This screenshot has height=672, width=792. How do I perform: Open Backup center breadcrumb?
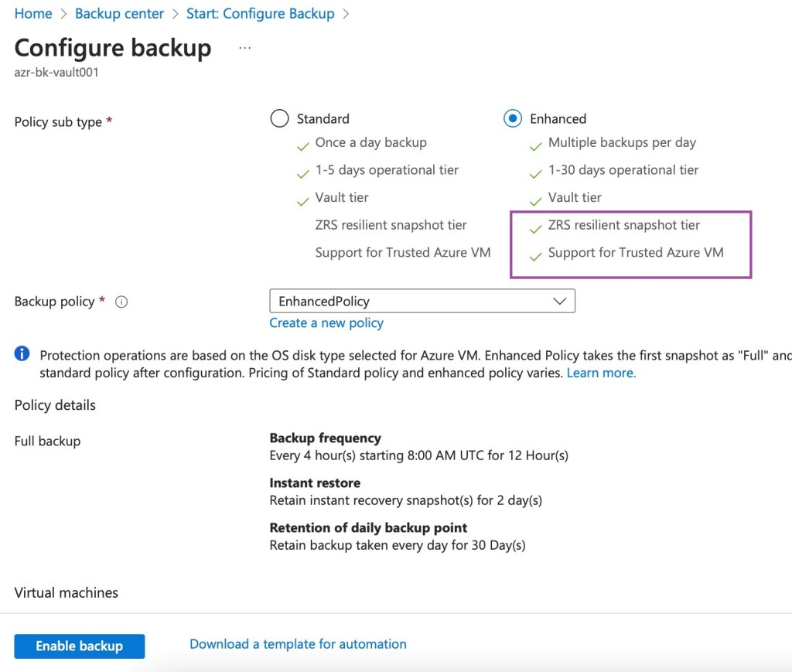point(119,14)
